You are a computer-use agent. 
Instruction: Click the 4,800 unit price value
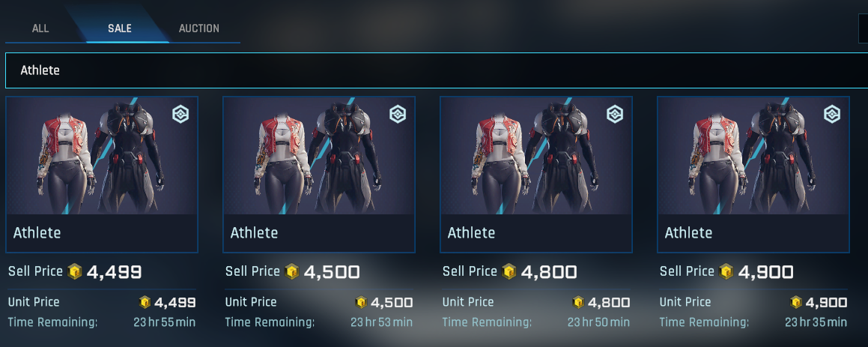(x=608, y=303)
